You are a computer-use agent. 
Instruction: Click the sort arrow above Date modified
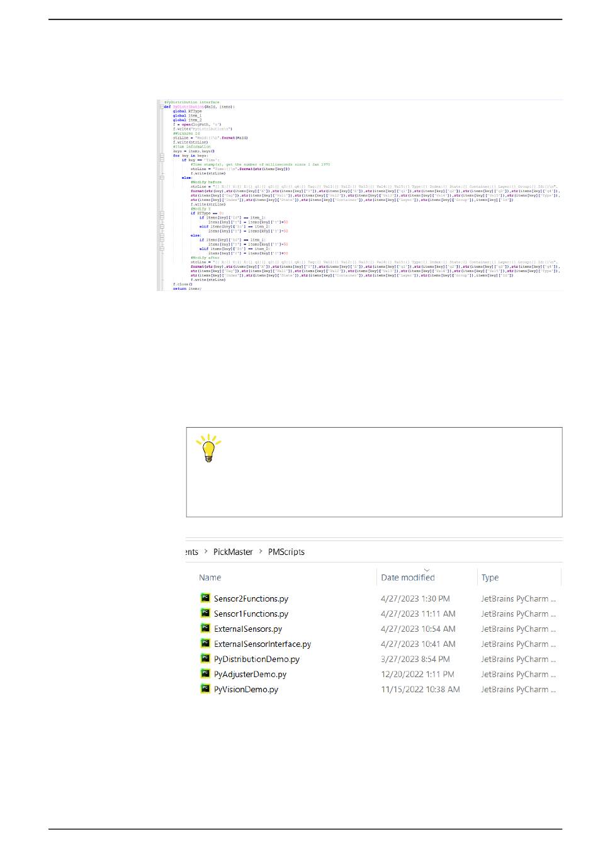tap(427, 569)
